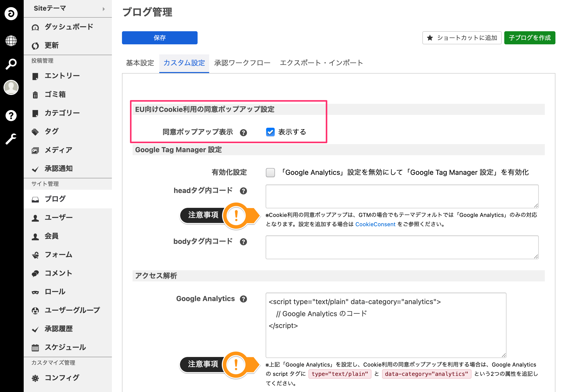The width and height of the screenshot is (565, 392).
Task: Open search via magnifier icon
Action: click(11, 64)
